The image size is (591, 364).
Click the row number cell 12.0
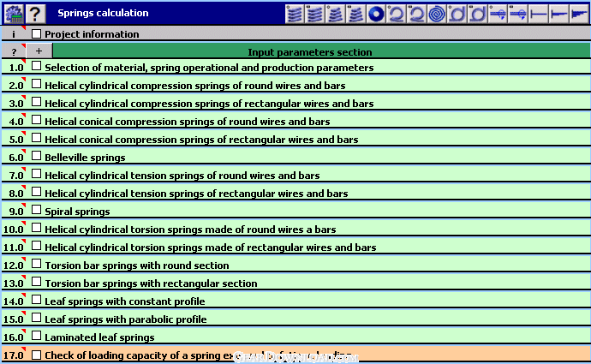tap(14, 266)
